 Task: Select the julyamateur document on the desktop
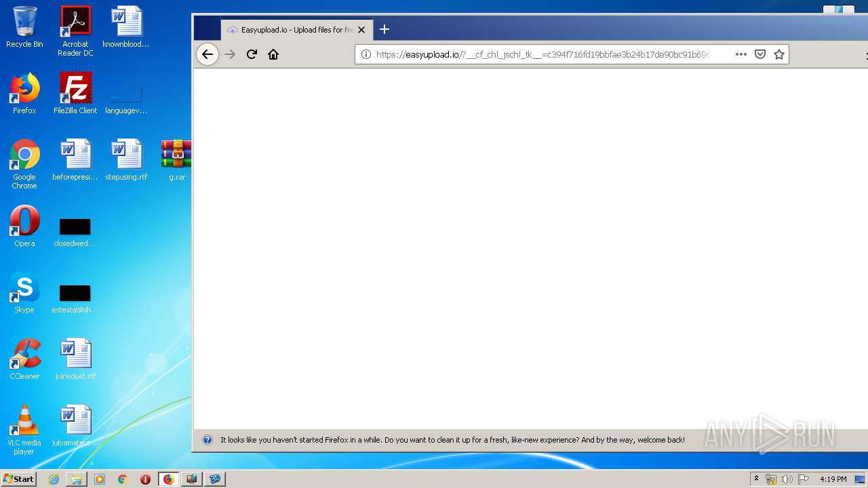[75, 426]
